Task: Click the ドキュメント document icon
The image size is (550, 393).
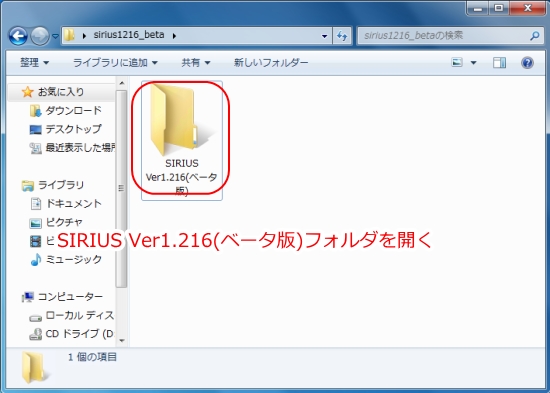Action: pos(35,204)
